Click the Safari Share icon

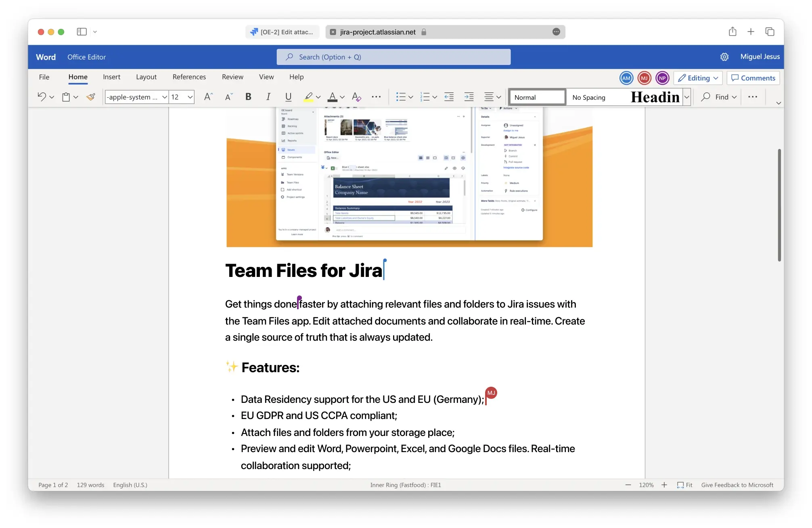point(732,31)
